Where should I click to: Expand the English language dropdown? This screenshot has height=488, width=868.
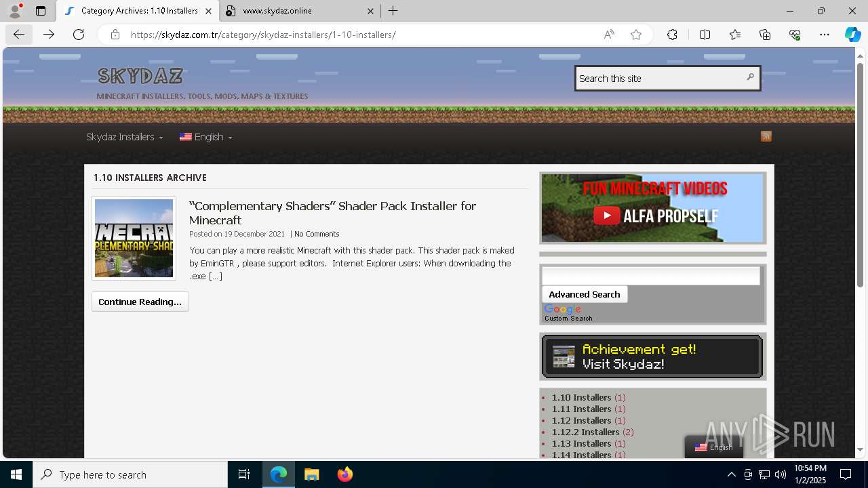point(205,137)
